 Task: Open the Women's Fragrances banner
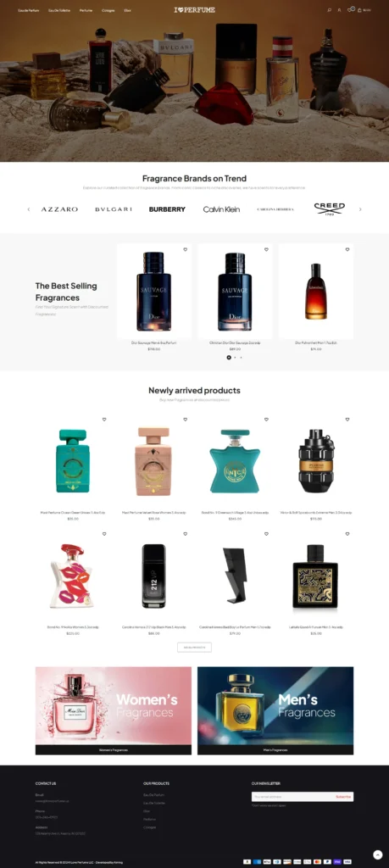[114, 710]
